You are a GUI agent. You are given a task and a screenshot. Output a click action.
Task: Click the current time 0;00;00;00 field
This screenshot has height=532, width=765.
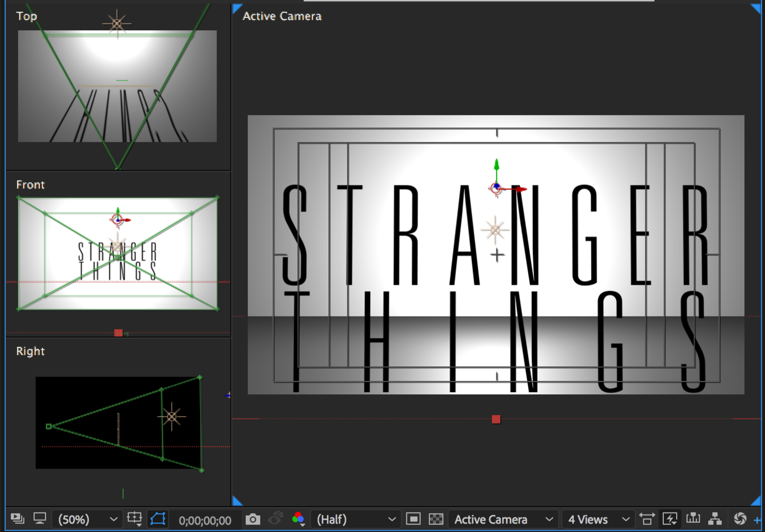[x=205, y=520]
